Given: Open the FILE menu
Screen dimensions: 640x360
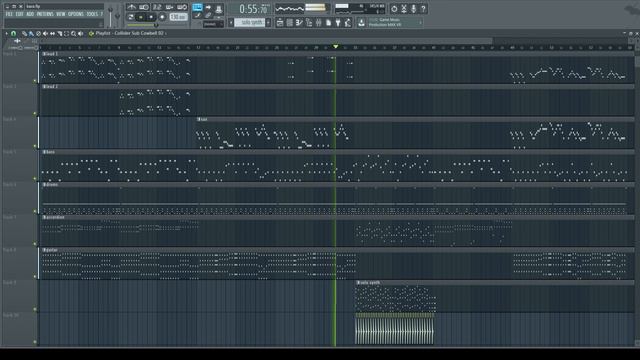Looking at the screenshot, I should (x=9, y=14).
